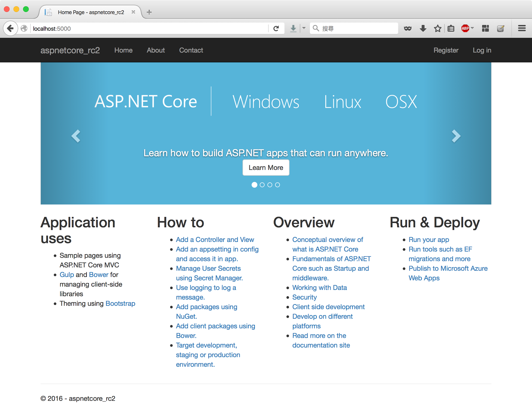
Task: Select the third carousel indicator dot
Action: 270,185
